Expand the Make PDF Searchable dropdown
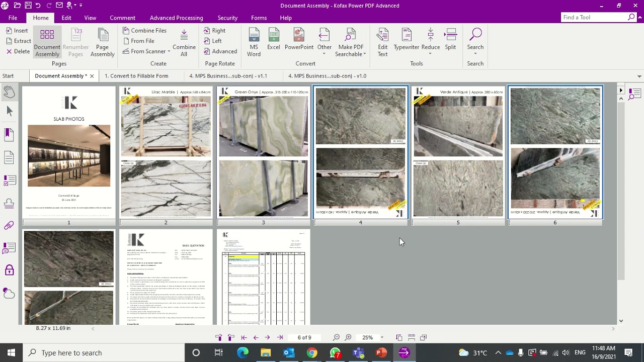Screen dimensions: 644x362 364,54
